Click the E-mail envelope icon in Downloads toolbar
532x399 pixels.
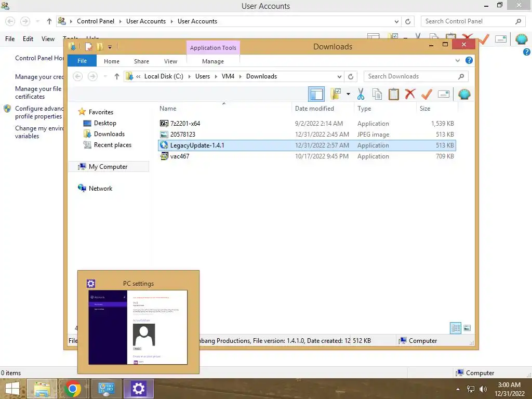pos(444,94)
